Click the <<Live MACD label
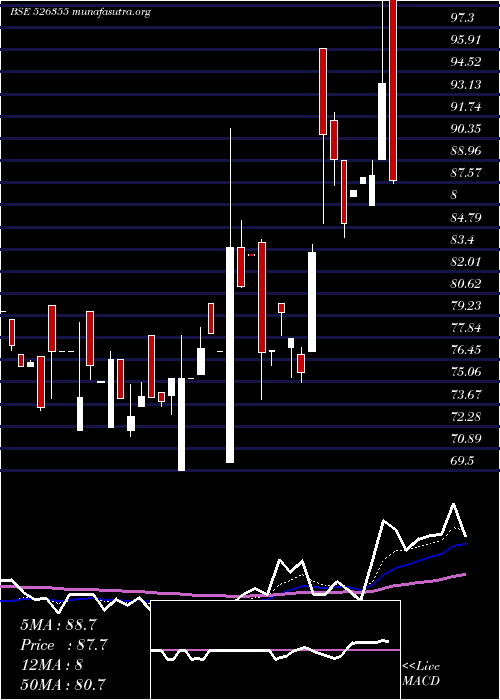 (x=421, y=674)
